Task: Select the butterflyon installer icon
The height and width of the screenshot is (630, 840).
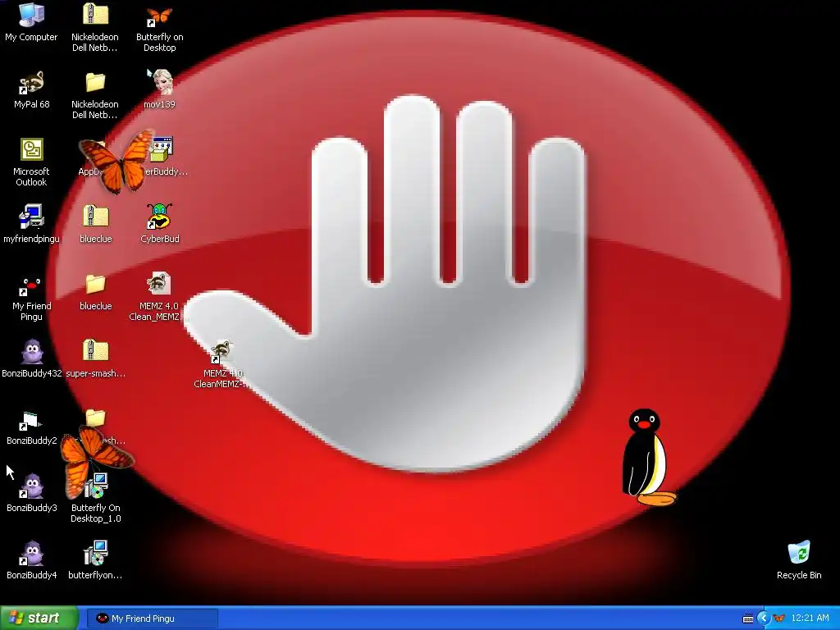Action: click(97, 554)
